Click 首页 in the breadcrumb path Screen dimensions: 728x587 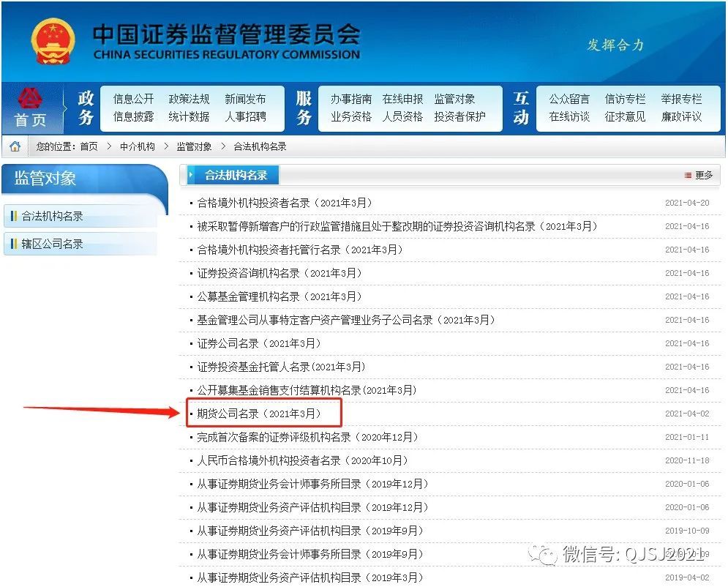[x=89, y=146]
